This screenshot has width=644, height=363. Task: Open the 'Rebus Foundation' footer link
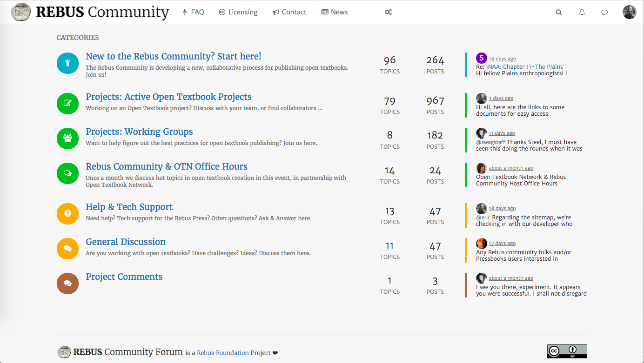click(x=223, y=353)
